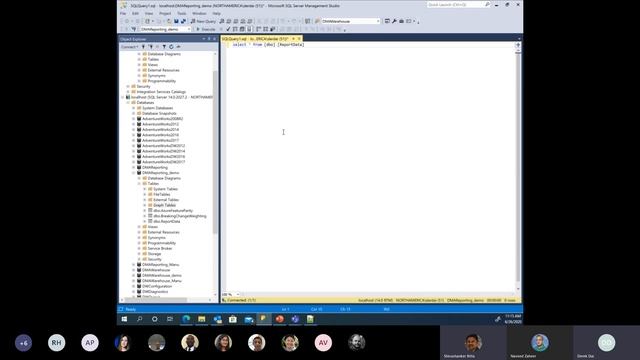Screen dimensions: 640x360
Task: Click the taskbar search magnifier icon
Action: 140,319
